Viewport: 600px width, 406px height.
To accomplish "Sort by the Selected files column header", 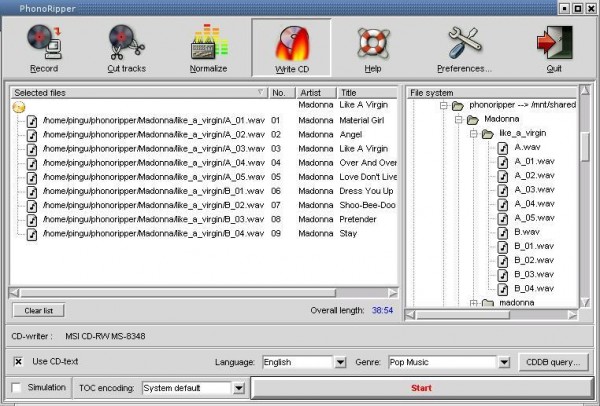I will point(139,93).
